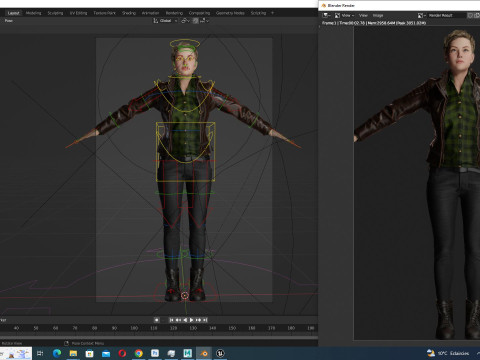Click the Blender logo in render window title
Image resolution: width=480 pixels, height=360 pixels.
pyautogui.click(x=323, y=6)
